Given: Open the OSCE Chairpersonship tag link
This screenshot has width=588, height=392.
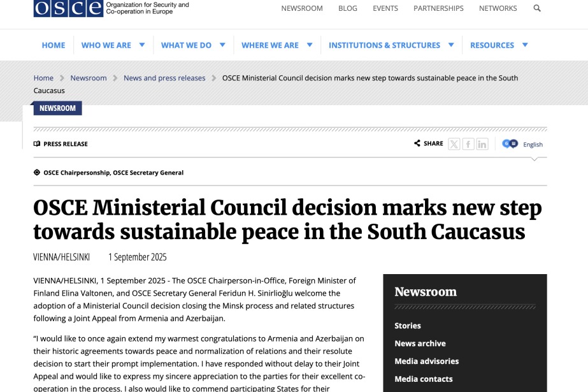Looking at the screenshot, I should (76, 173).
